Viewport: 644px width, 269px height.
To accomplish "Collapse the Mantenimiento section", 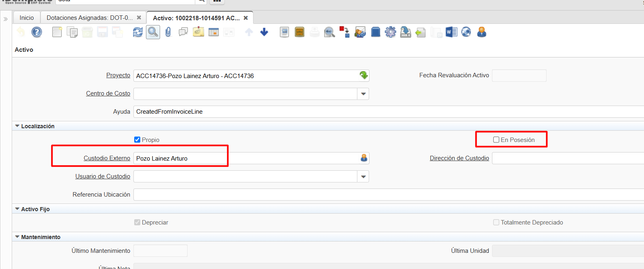I will click(x=17, y=237).
